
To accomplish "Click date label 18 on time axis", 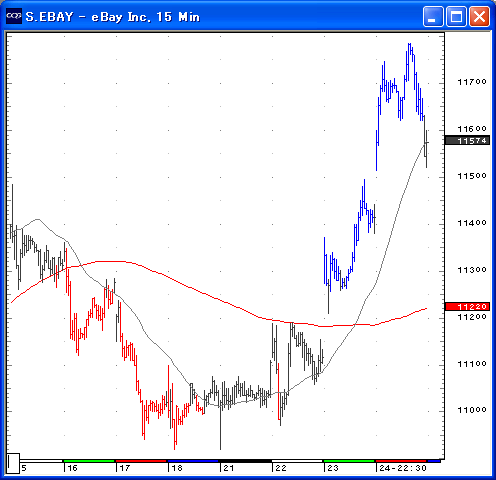I will (x=177, y=468).
